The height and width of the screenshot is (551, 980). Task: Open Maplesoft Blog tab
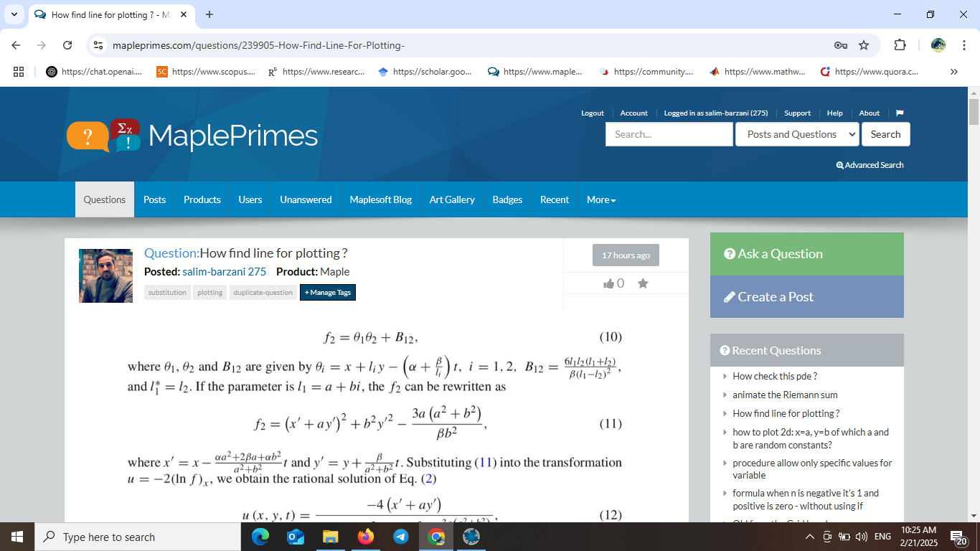[x=381, y=199]
